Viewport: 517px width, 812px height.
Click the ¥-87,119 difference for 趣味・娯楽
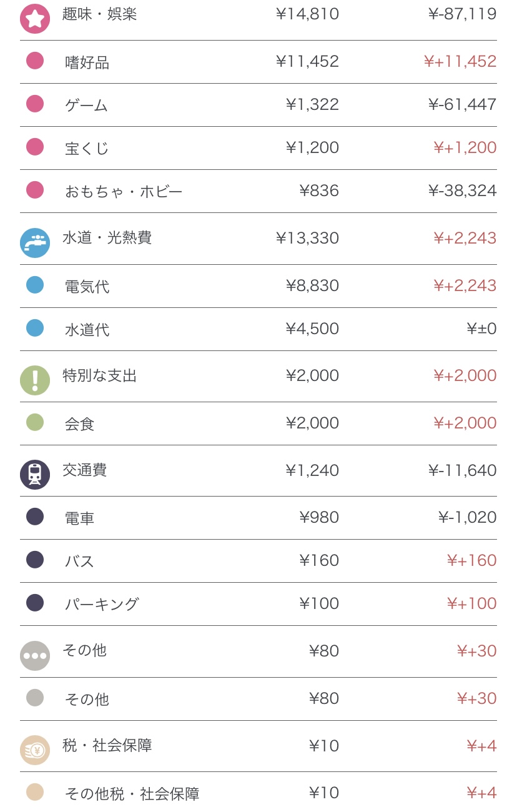point(462,14)
